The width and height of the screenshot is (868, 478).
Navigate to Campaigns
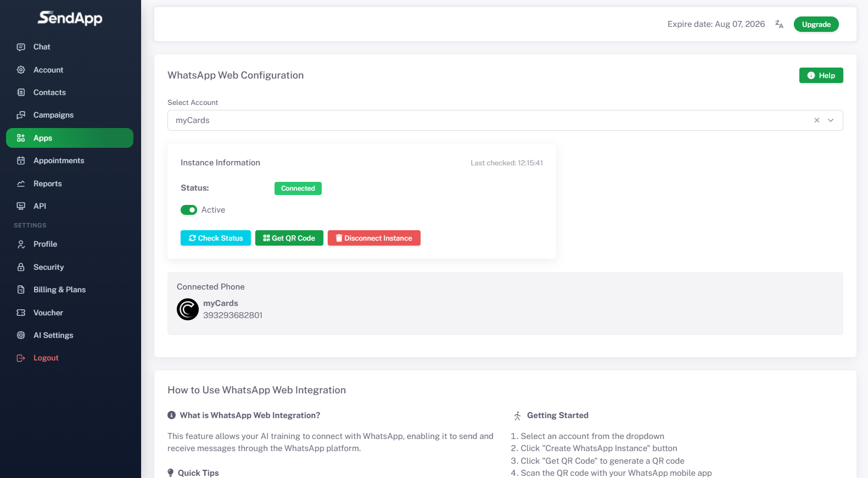(x=70, y=115)
